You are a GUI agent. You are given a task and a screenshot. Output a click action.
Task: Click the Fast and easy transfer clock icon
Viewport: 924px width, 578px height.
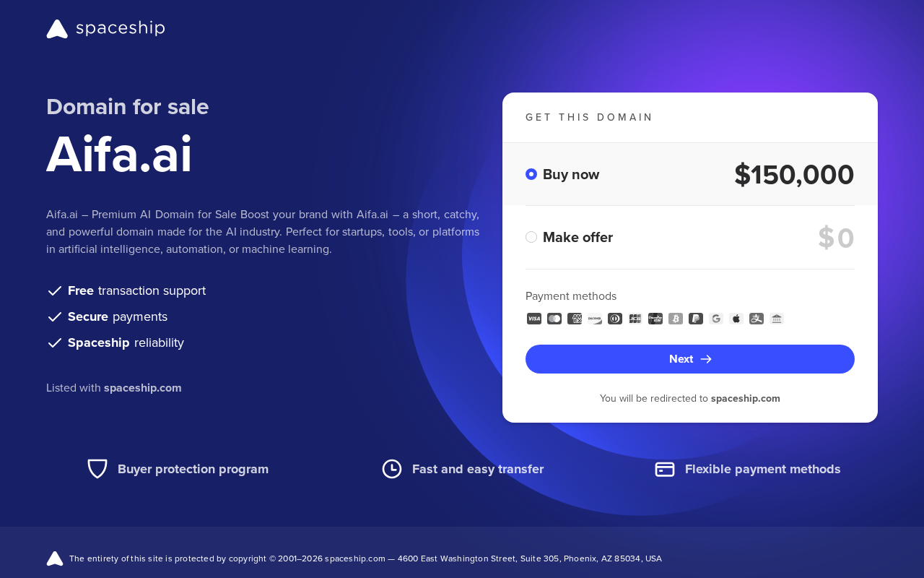click(392, 469)
